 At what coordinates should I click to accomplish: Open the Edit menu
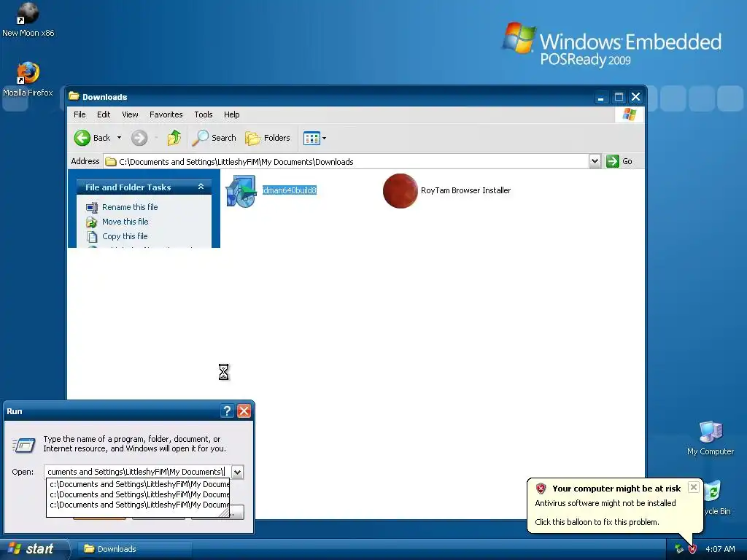[104, 114]
